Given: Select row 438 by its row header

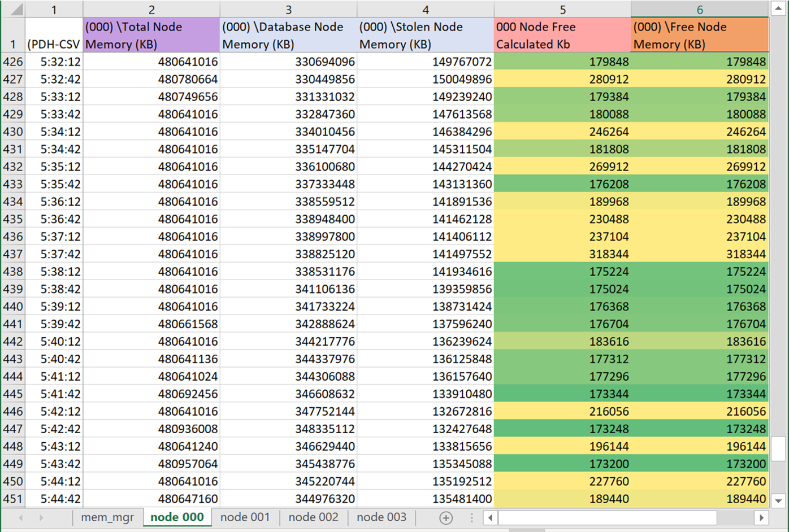Looking at the screenshot, I should pyautogui.click(x=12, y=271).
